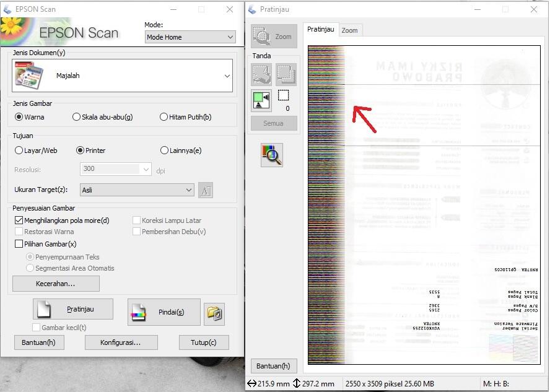
Task: Open the Mode Home dropdown
Action: (x=190, y=37)
